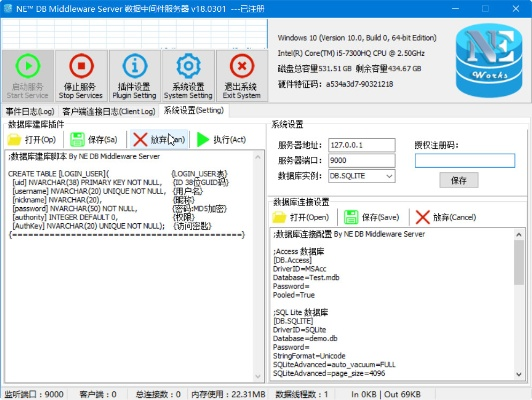This screenshot has height=400, width=532.
Task: Click the red Stop Services icon
Action: pos(81,66)
